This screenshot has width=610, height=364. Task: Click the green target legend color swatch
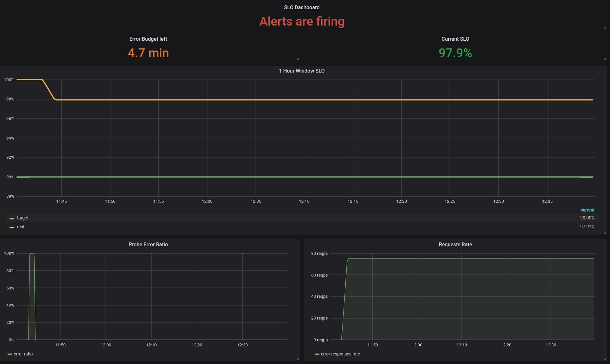click(x=12, y=219)
